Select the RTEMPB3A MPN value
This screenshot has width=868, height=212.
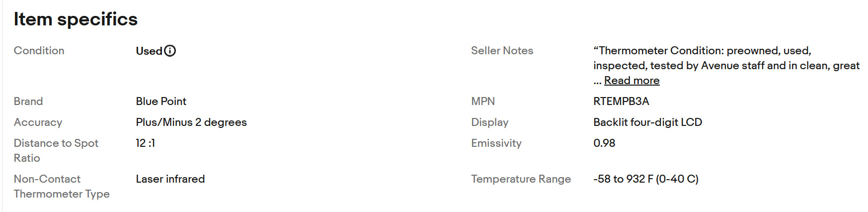(x=621, y=102)
